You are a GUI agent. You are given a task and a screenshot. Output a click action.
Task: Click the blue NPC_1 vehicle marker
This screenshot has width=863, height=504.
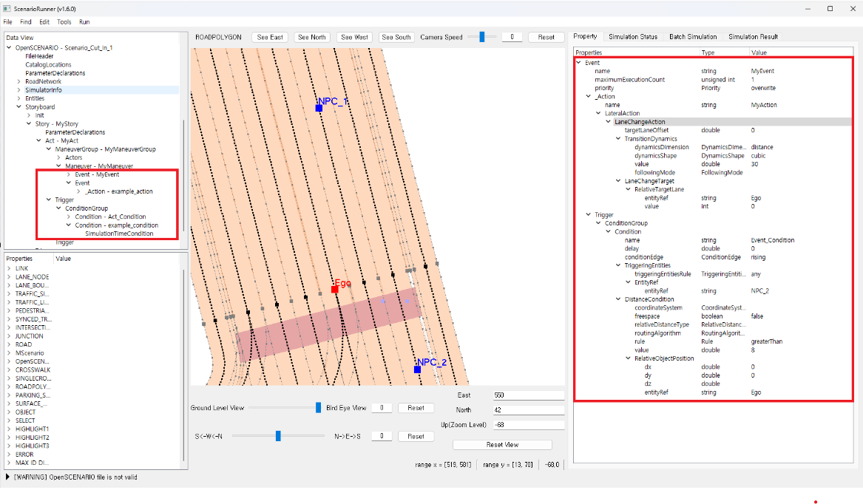319,108
